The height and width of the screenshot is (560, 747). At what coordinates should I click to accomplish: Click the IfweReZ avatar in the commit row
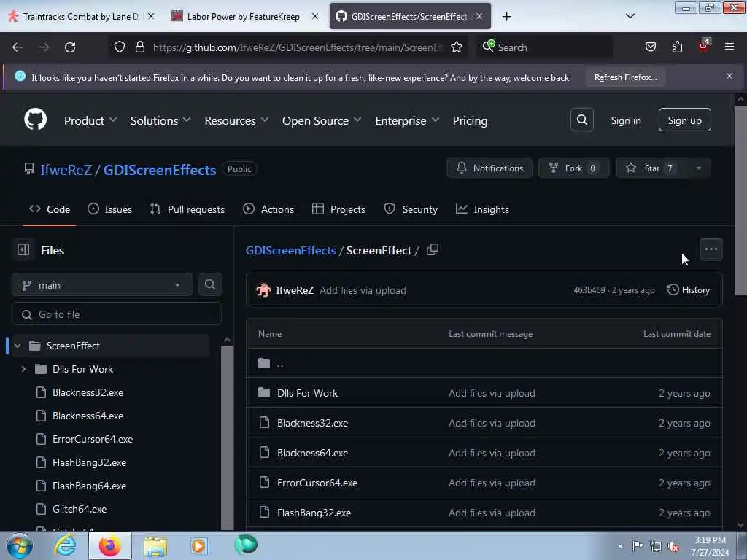click(263, 290)
